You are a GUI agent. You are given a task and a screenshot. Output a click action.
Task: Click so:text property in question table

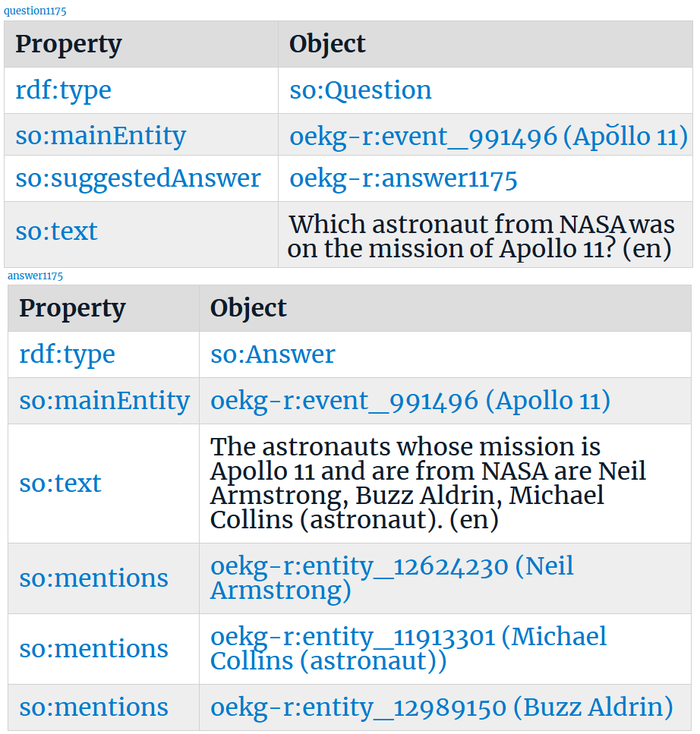point(57,232)
